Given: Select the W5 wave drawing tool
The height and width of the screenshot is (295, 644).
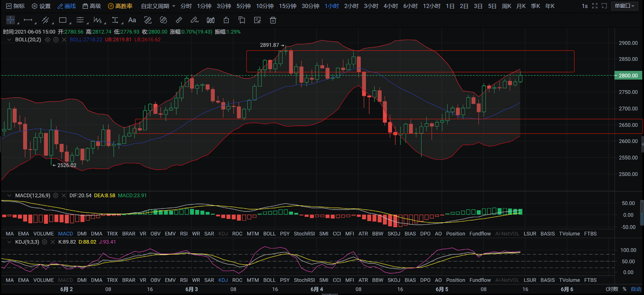Looking at the screenshot, I should 97,20.
